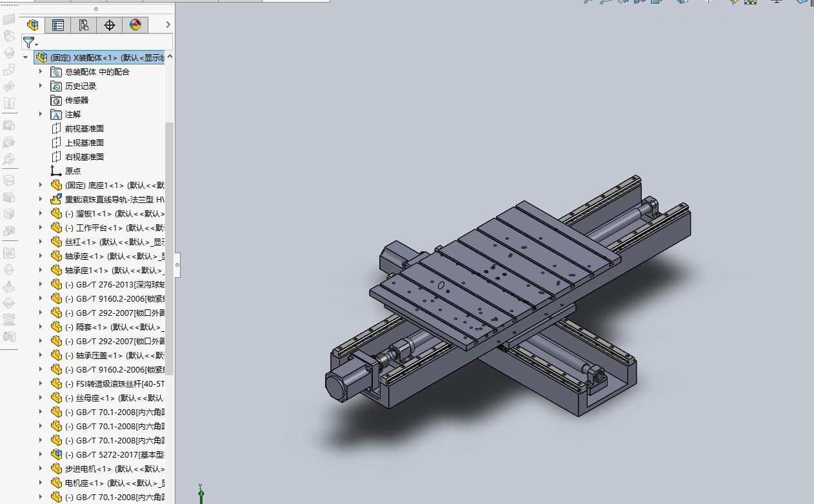The height and width of the screenshot is (504, 814).
Task: Collapse the FeatureManager panel with the side handle
Action: point(177,264)
